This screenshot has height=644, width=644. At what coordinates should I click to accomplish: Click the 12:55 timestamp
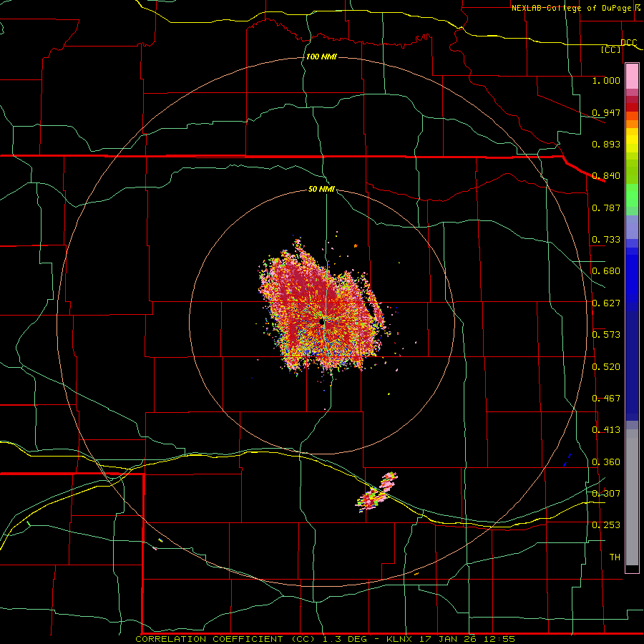499,639
